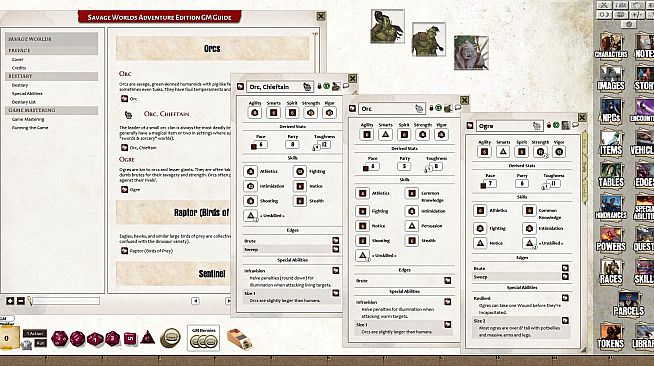Roll Strength die on Ogre sheet
The height and width of the screenshot is (366, 654).
[x=540, y=152]
